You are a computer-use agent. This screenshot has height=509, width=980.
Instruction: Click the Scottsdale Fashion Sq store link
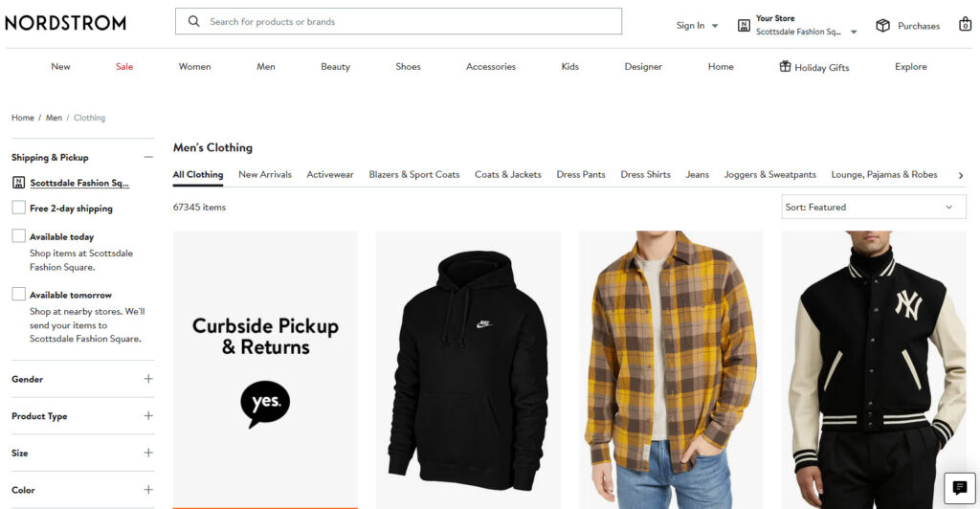pos(79,183)
